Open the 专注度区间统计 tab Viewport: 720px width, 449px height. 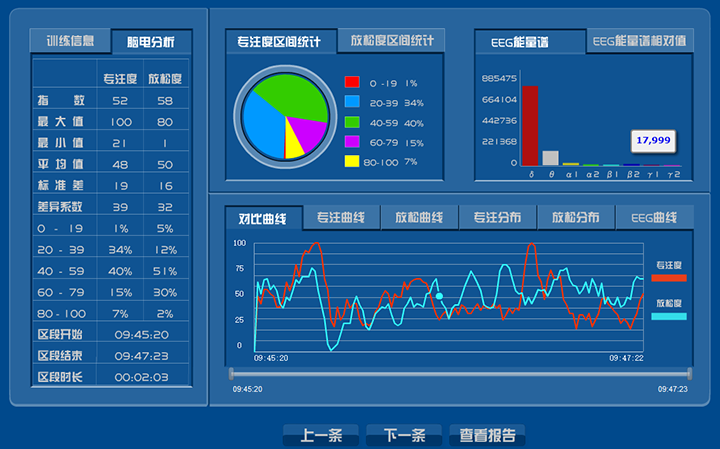click(279, 42)
